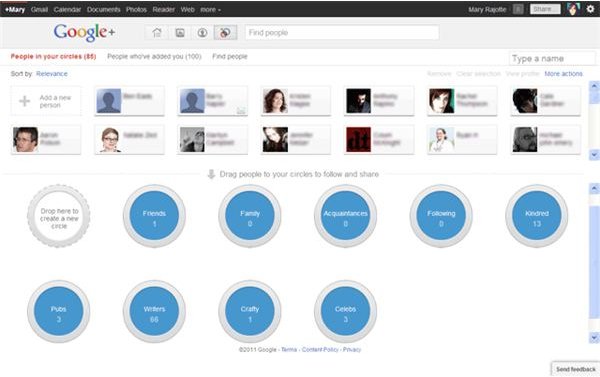
Task: Open Photos link in top black bar
Action: pos(136,10)
